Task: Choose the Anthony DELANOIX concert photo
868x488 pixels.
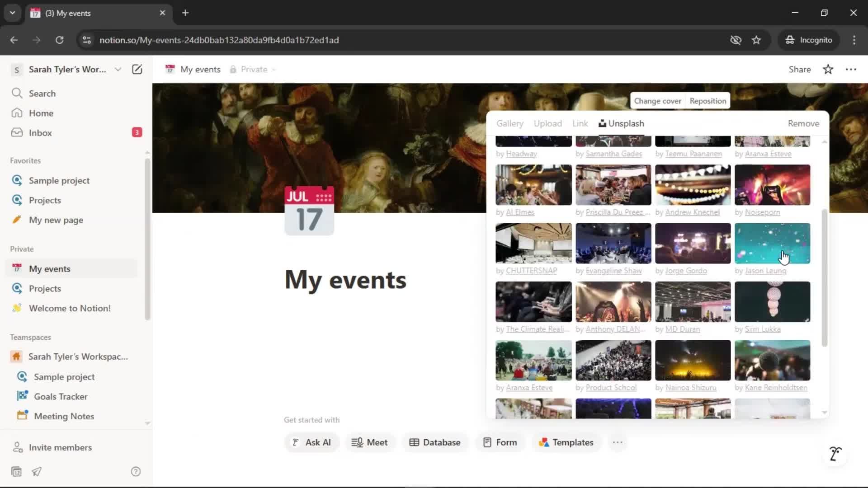Action: click(613, 302)
